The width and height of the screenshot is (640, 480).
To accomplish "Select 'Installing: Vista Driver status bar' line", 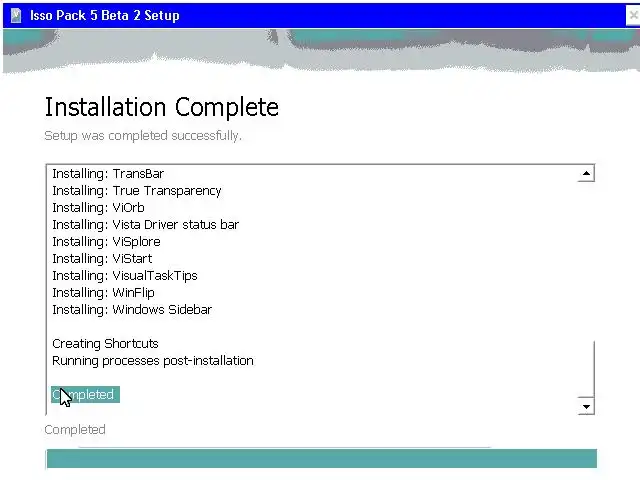I will (145, 225).
